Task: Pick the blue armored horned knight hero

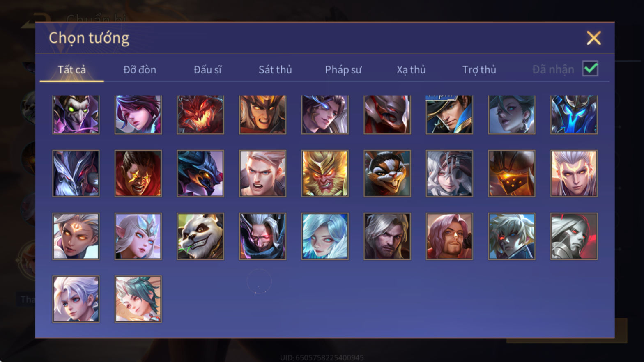Action: tap(574, 115)
